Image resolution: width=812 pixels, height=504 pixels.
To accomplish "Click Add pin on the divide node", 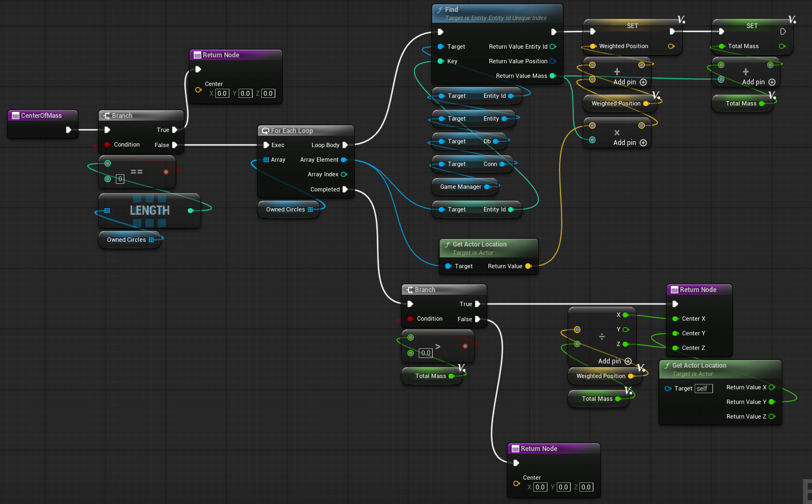I will click(x=628, y=361).
